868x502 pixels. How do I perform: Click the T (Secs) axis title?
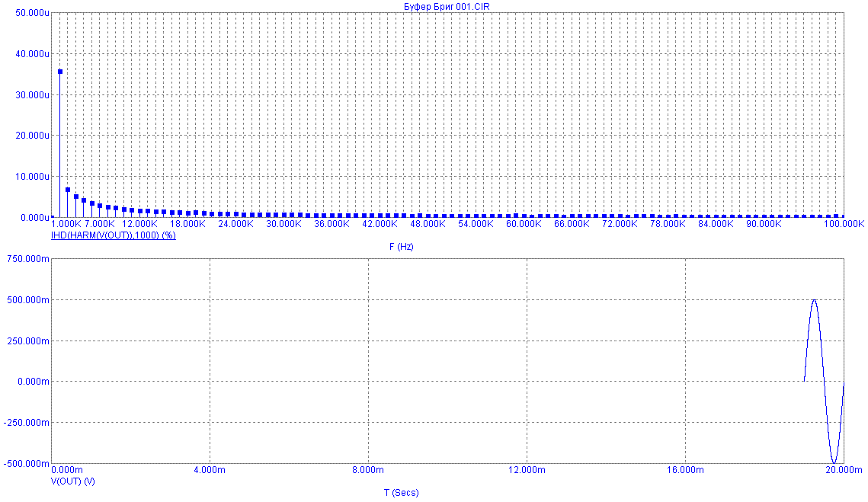tap(402, 492)
